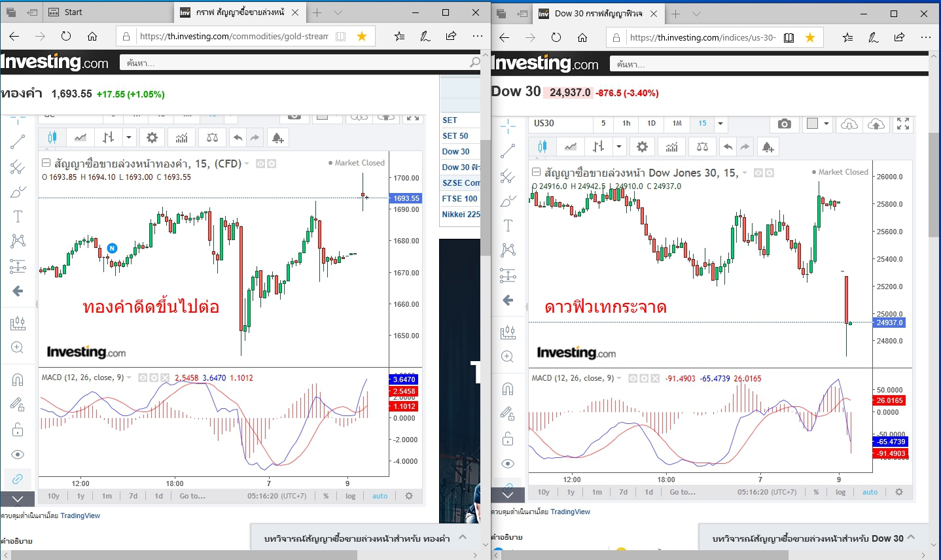Open indicators in the Dow 30 chart toolbar
The width and height of the screenshot is (941, 560).
(x=671, y=147)
